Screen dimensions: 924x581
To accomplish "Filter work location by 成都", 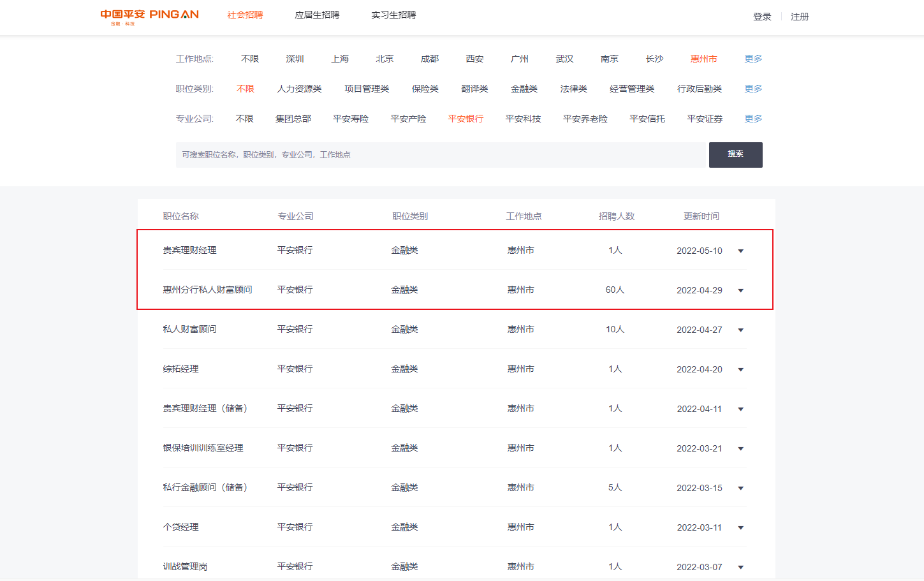I will [x=430, y=59].
